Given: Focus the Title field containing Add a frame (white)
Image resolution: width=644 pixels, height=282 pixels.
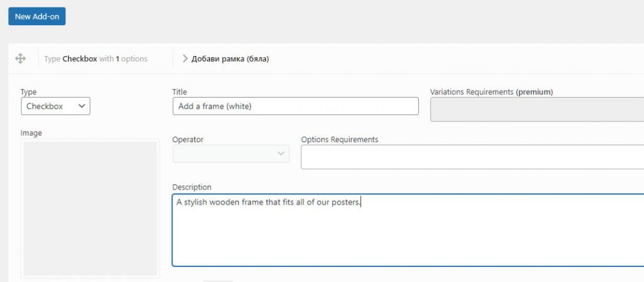Looking at the screenshot, I should [x=296, y=106].
